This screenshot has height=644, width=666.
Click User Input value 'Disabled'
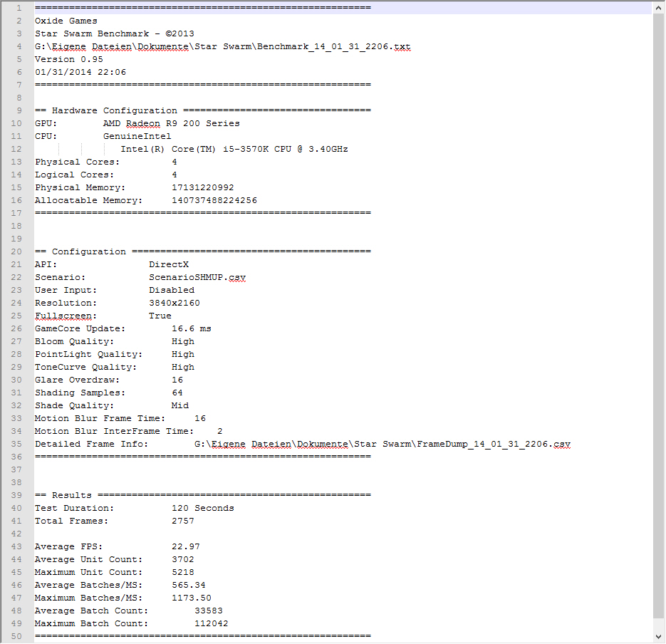point(172,290)
